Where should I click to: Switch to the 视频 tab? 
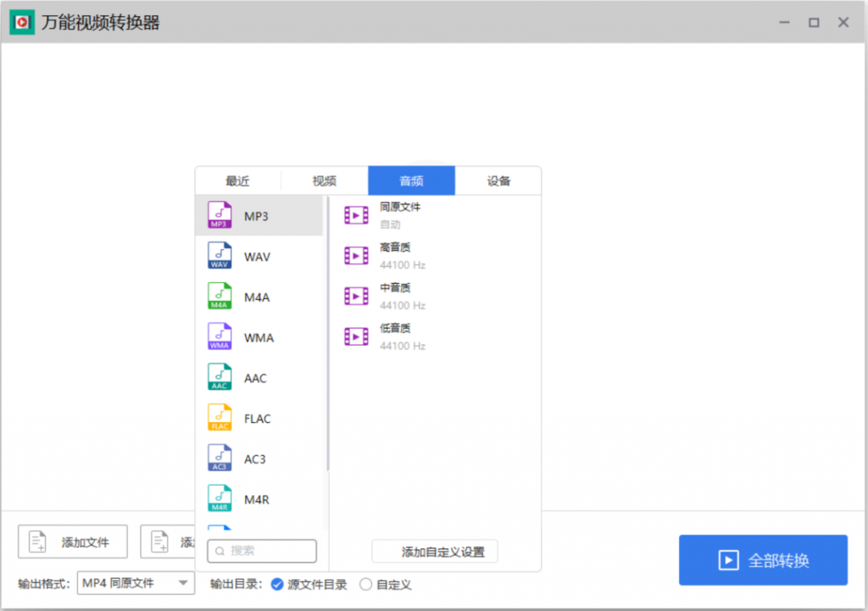point(325,181)
